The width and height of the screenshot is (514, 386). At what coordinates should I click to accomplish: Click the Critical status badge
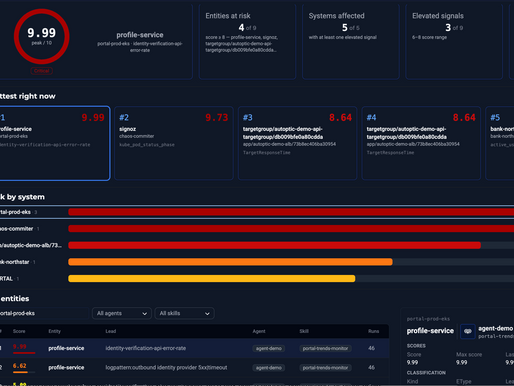click(42, 71)
